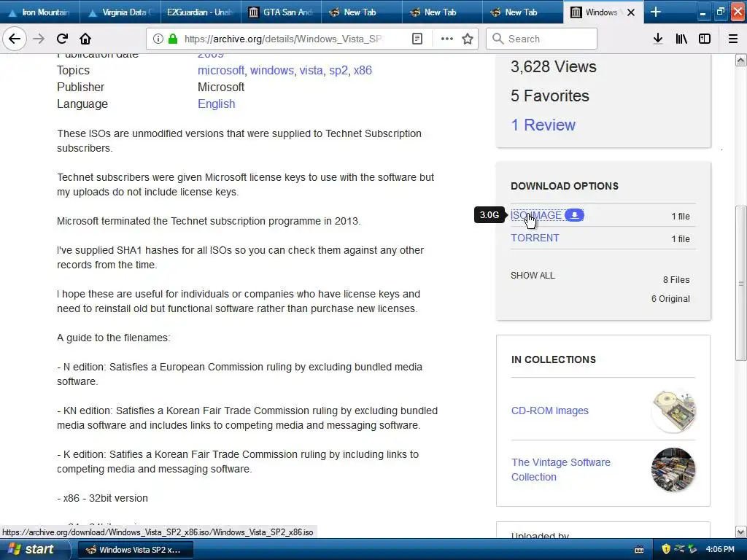Open the microsoft topic link
The image size is (747, 560).
[220, 71]
